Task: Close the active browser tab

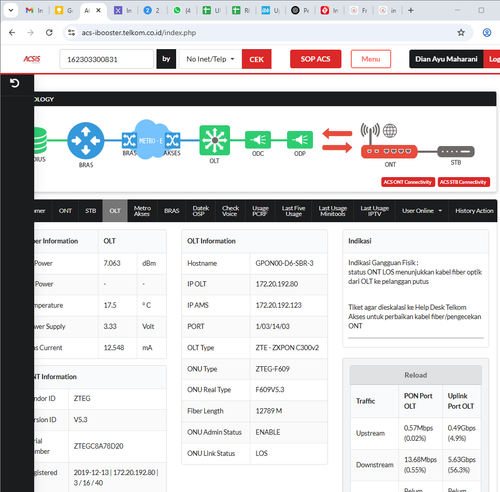Action: coord(98,10)
